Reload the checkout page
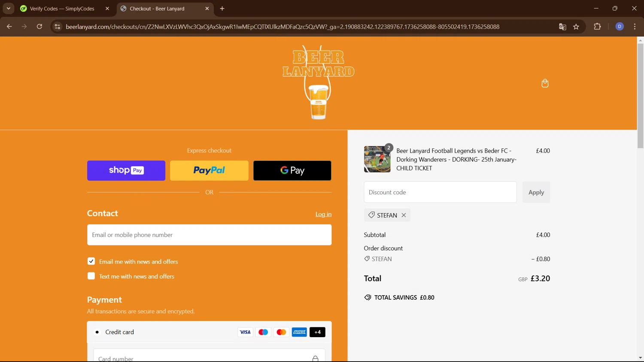Viewport: 644px width, 362px height. tap(39, 27)
